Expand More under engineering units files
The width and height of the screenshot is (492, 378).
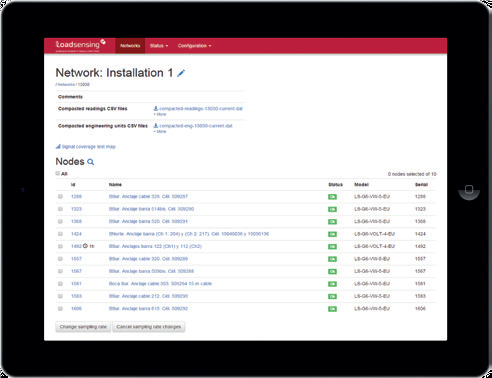(160, 132)
